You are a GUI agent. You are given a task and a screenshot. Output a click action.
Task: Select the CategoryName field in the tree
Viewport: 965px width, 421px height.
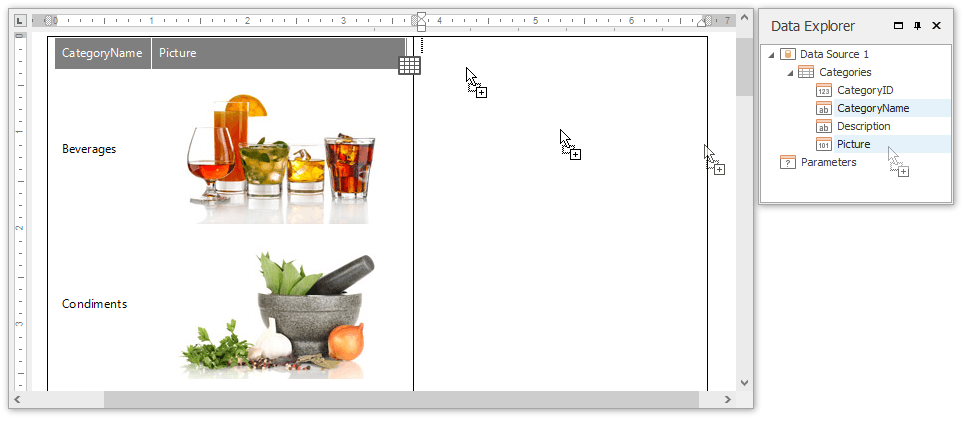pos(872,108)
